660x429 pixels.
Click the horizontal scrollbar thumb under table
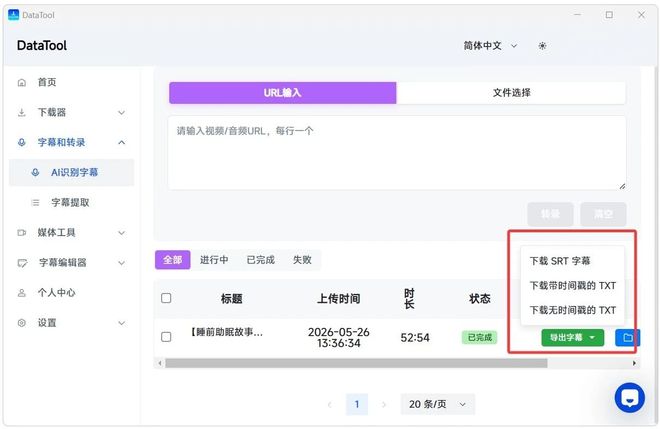(x=356, y=363)
